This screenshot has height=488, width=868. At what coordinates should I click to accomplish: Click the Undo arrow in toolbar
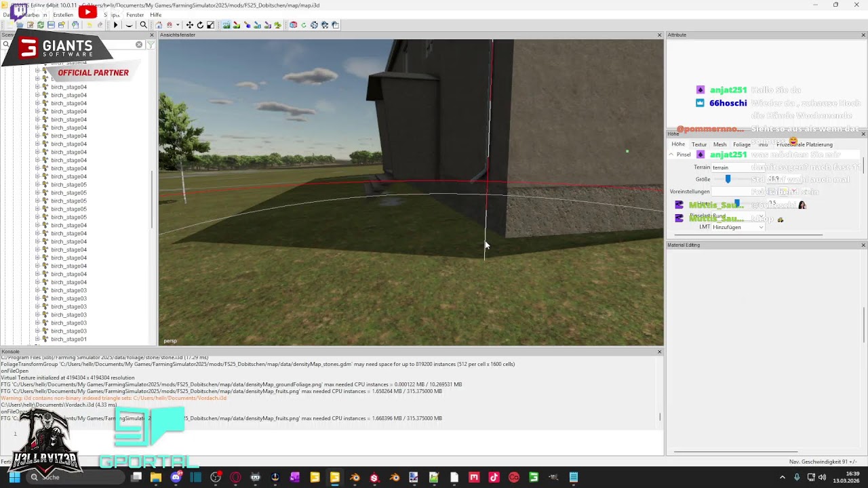coord(89,25)
